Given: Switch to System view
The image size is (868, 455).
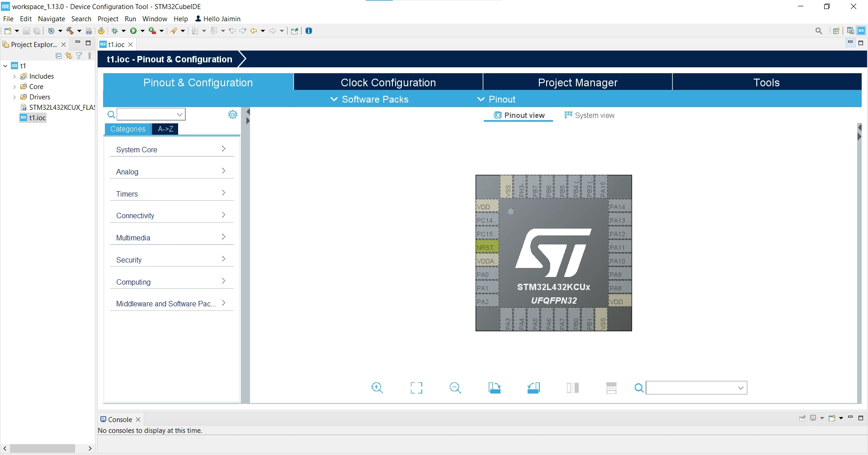Looking at the screenshot, I should pos(590,115).
